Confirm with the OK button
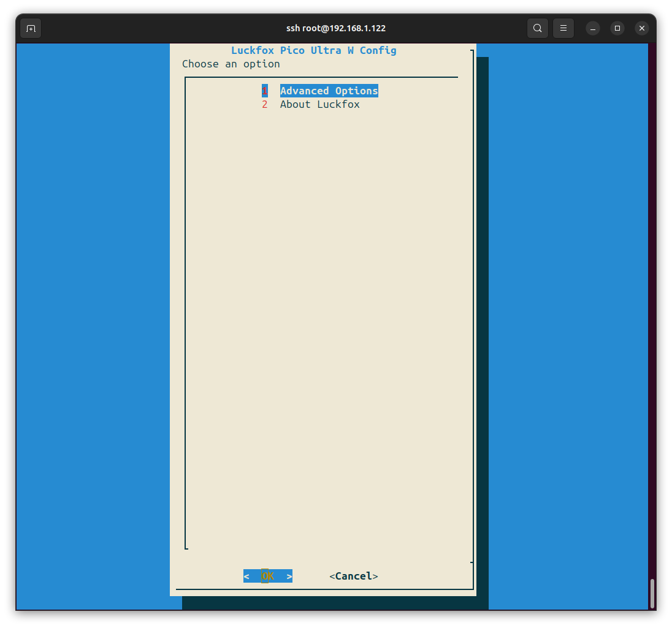The image size is (672, 628). coord(268,576)
